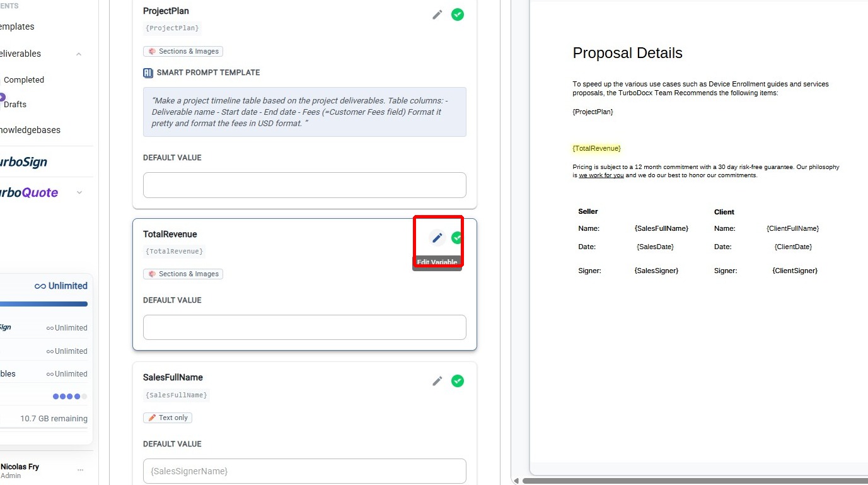Viewport: 868px width, 485px height.
Task: Click the green check on ProjectPlan
Action: [458, 15]
